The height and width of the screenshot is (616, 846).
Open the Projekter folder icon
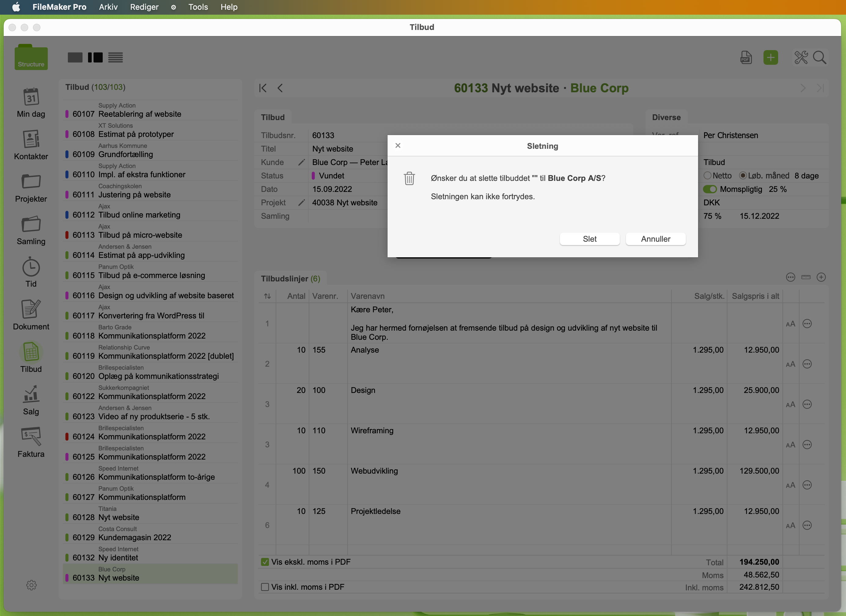[31, 182]
